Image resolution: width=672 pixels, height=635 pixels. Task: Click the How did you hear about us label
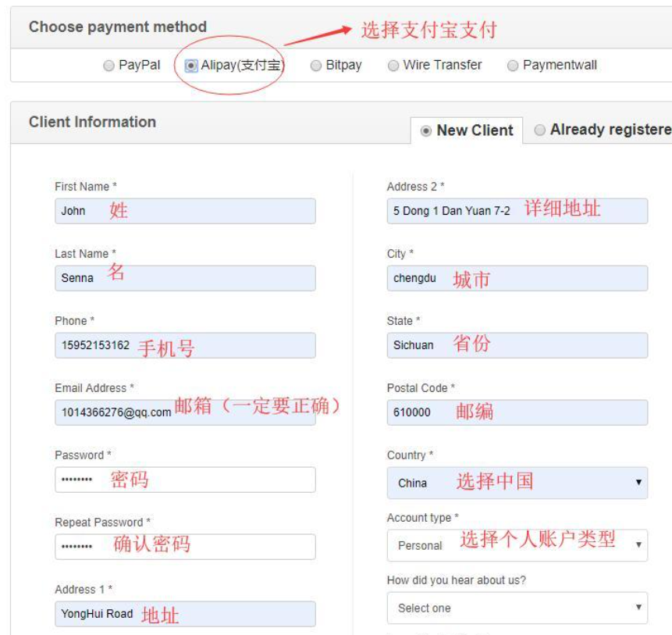(x=457, y=580)
